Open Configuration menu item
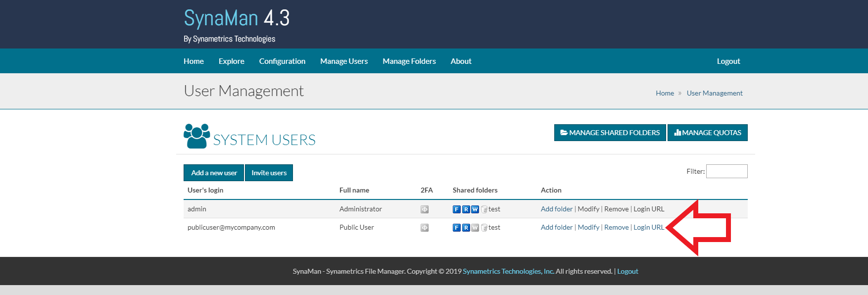The width and height of the screenshot is (868, 295). [282, 61]
